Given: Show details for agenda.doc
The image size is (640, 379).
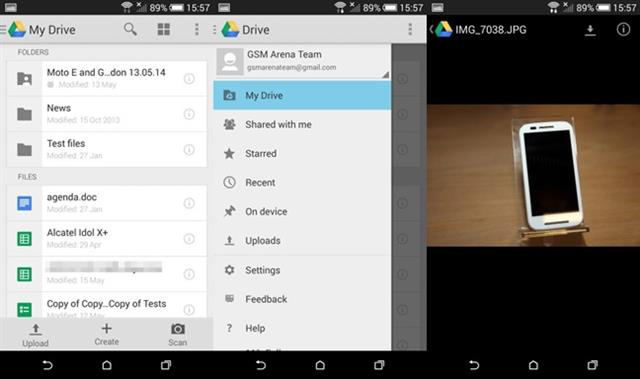Looking at the screenshot, I should pyautogui.click(x=189, y=203).
